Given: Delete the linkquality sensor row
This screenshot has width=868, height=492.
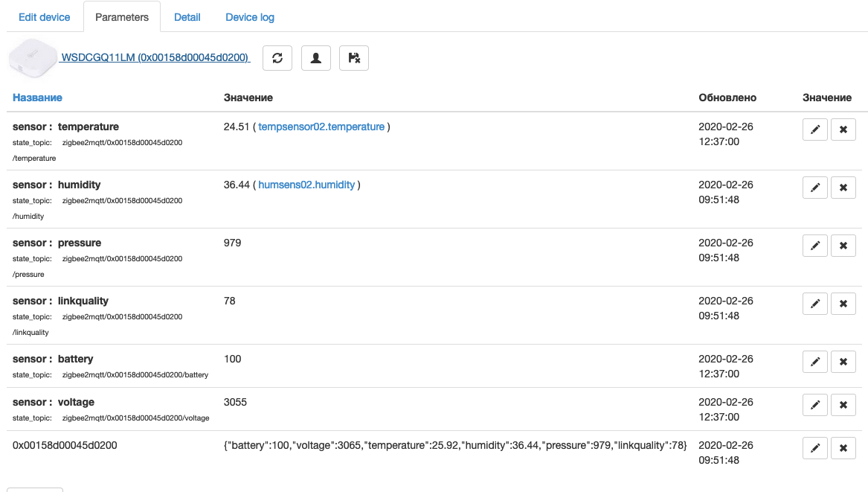Looking at the screenshot, I should [x=843, y=304].
